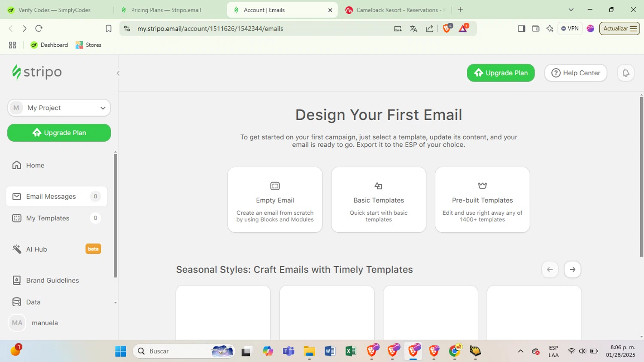
Task: Click the manuela account entry
Action: coord(34,323)
